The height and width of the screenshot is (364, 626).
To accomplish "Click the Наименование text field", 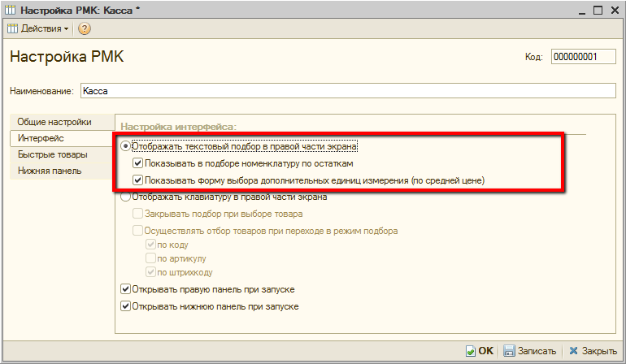I will coord(348,92).
